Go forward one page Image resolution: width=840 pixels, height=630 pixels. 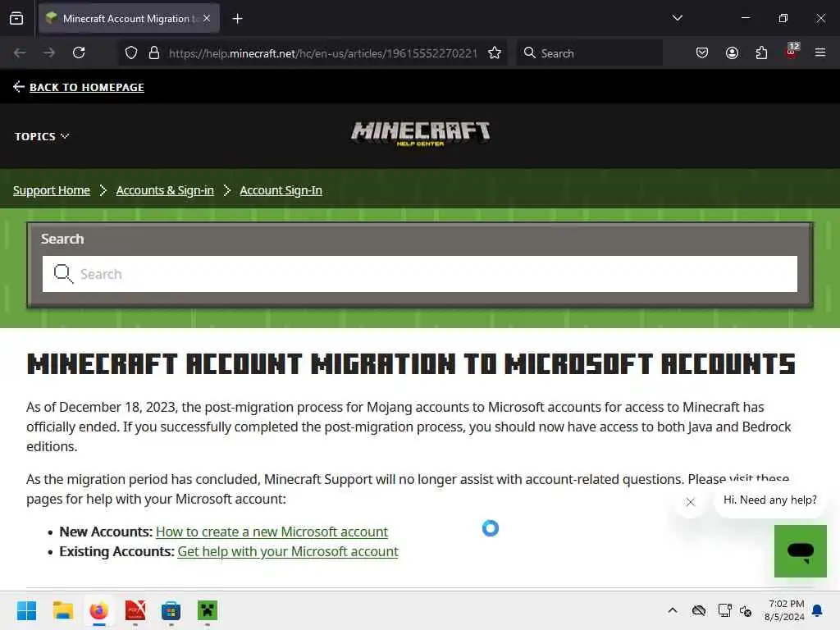pos(49,52)
